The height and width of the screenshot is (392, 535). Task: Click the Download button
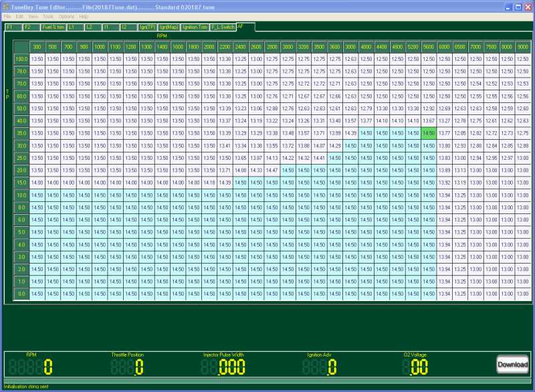click(x=512, y=365)
